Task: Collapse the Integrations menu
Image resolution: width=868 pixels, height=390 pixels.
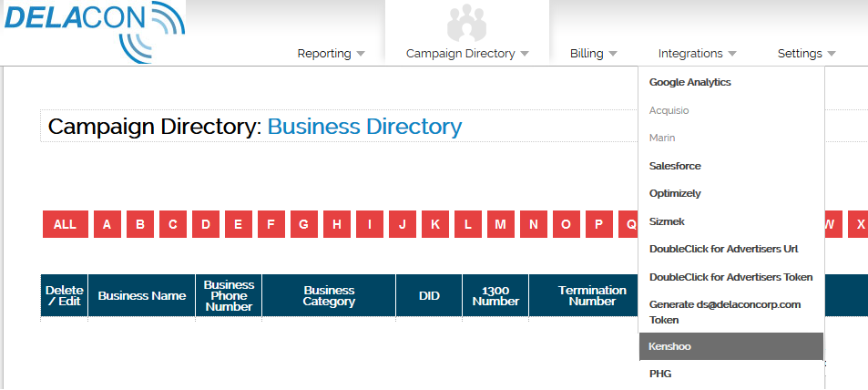Action: tap(697, 54)
